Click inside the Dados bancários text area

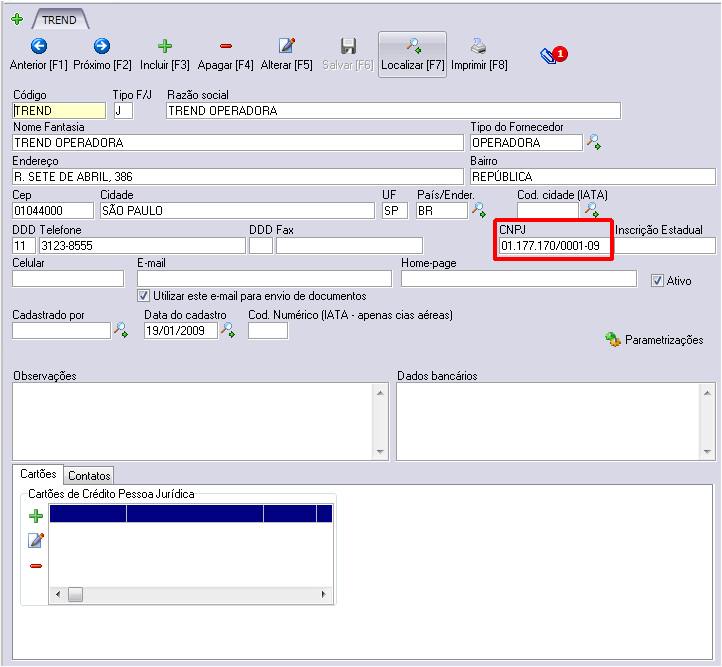pyautogui.click(x=548, y=422)
